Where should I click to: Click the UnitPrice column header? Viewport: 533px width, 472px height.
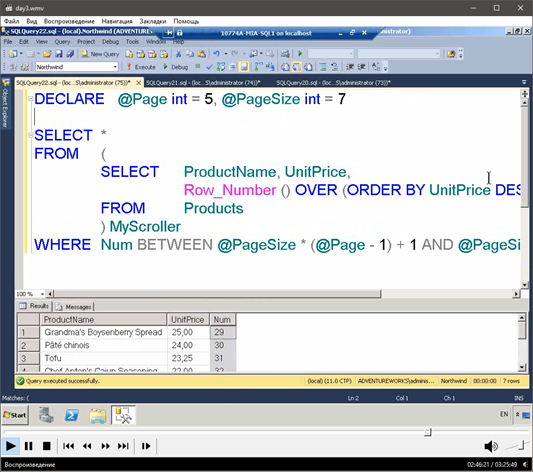(x=188, y=320)
